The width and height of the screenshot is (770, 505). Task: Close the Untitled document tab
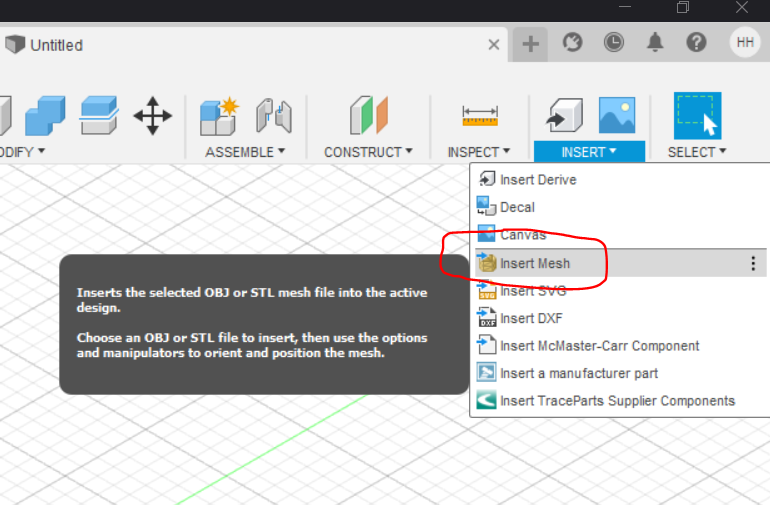(x=494, y=45)
